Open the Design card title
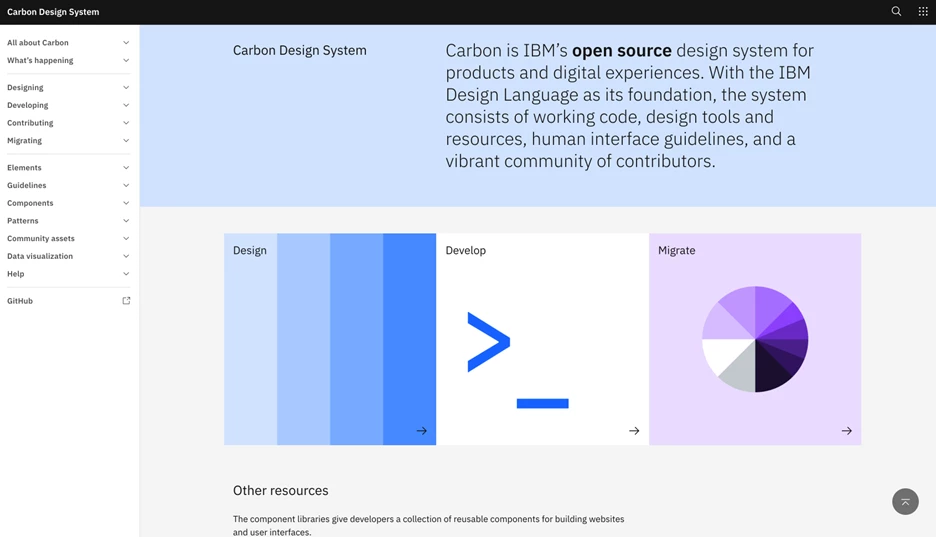Viewport: 936px width, 537px height. 250,251
